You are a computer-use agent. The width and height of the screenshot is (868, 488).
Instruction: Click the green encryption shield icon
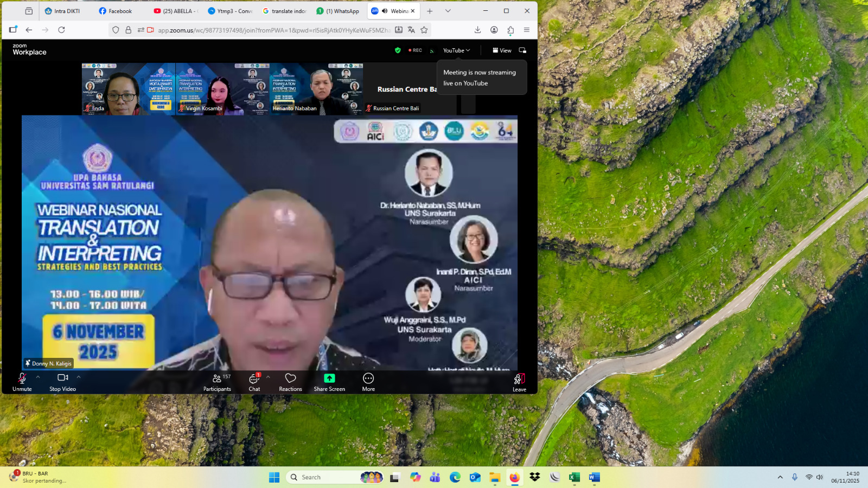(398, 50)
